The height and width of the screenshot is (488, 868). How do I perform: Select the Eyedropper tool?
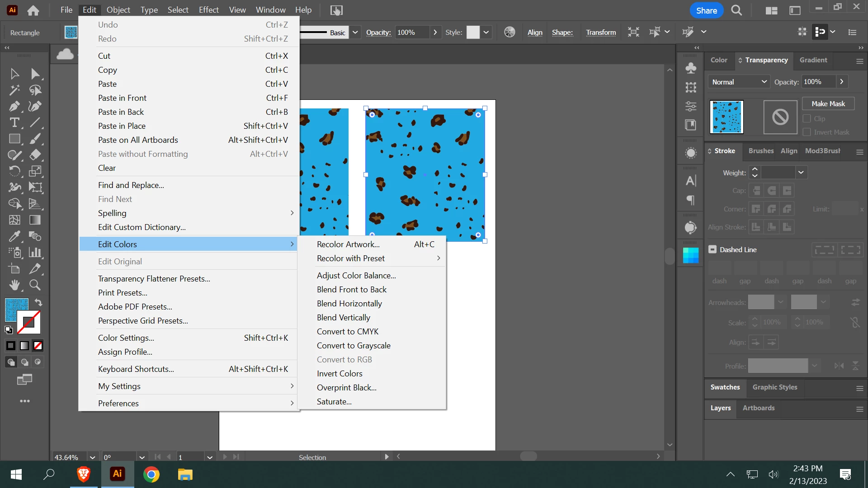click(14, 236)
